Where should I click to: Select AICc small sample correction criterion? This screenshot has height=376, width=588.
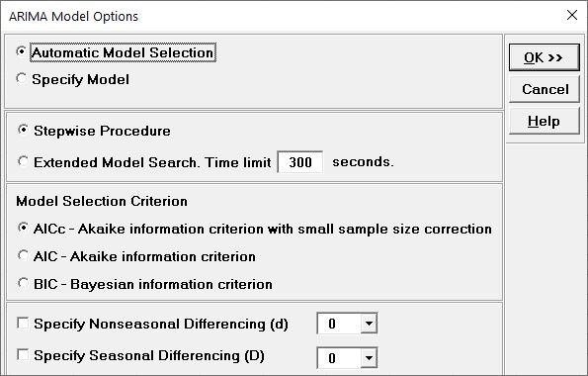[x=24, y=229]
